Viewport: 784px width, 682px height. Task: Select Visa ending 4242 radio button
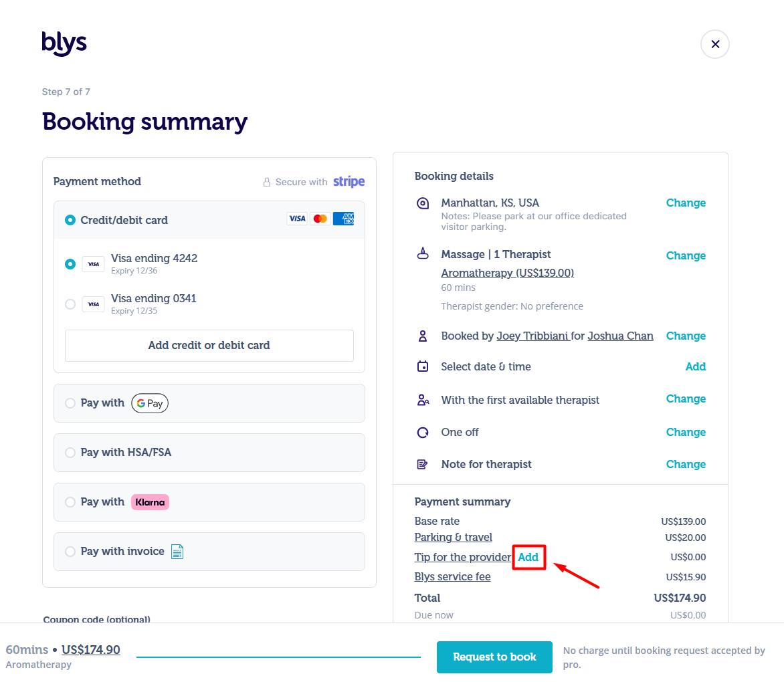click(x=70, y=264)
